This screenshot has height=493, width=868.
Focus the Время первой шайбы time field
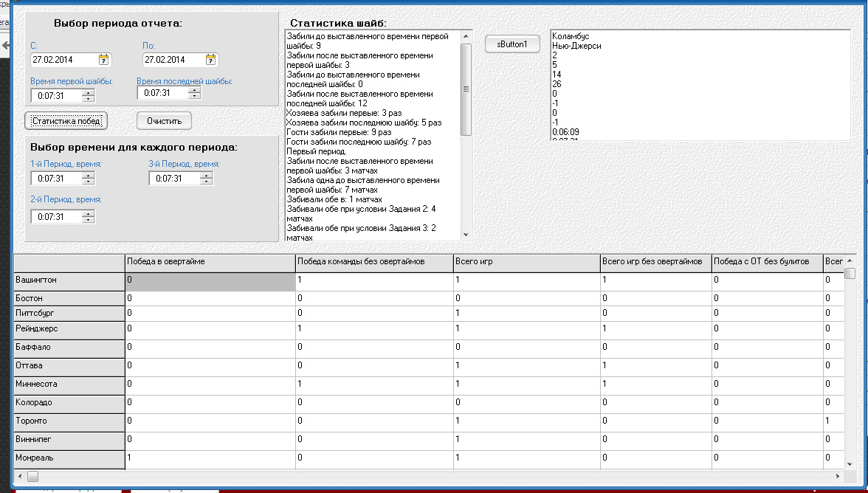pos(56,96)
